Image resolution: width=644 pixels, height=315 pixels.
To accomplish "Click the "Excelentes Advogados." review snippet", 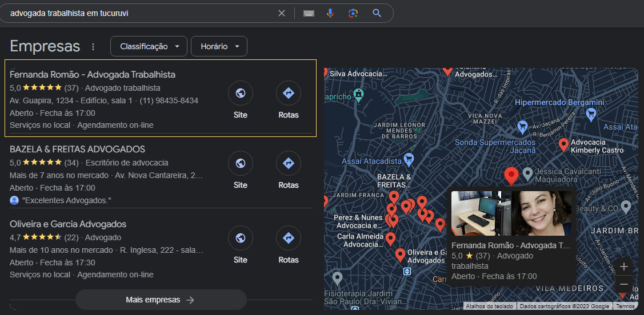I will pyautogui.click(x=67, y=200).
